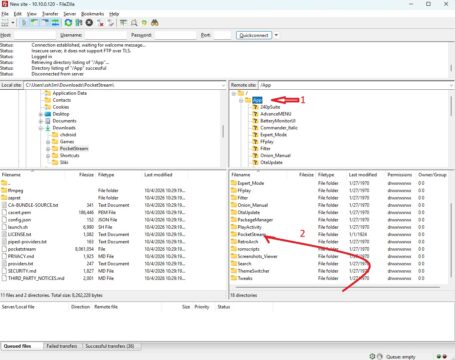Click the remote tree vertical scrollbar
455x360 pixels.
[451, 107]
